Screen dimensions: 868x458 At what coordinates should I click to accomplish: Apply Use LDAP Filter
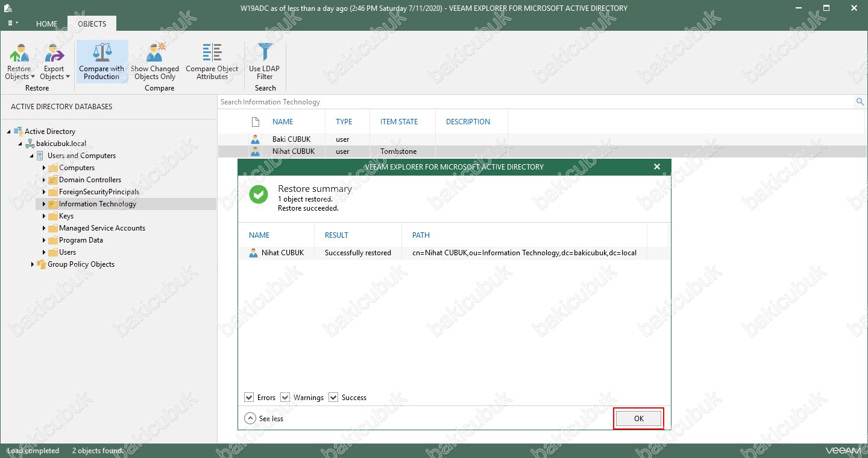click(265, 62)
